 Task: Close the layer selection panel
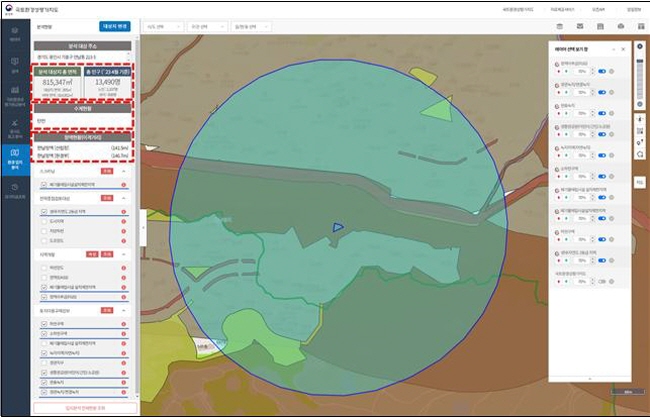pyautogui.click(x=623, y=49)
